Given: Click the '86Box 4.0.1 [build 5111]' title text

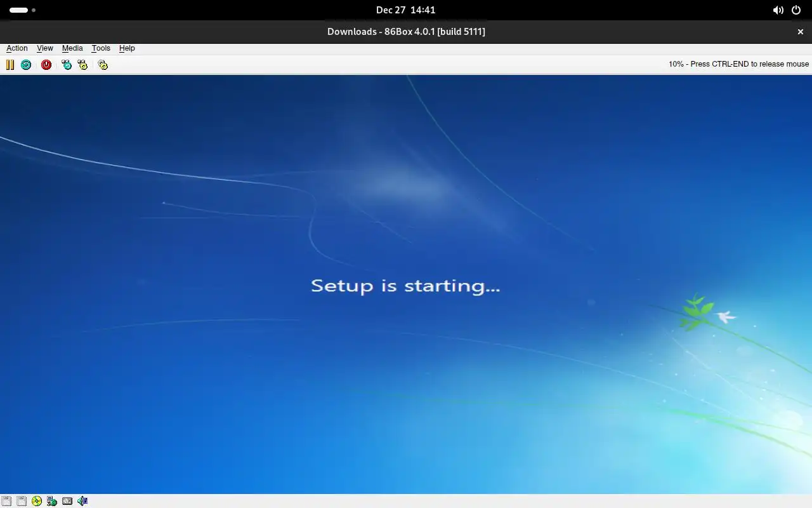Looking at the screenshot, I should point(435,32).
